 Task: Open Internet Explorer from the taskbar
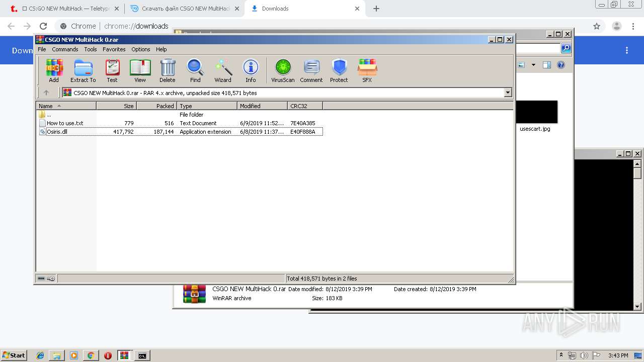point(40,355)
